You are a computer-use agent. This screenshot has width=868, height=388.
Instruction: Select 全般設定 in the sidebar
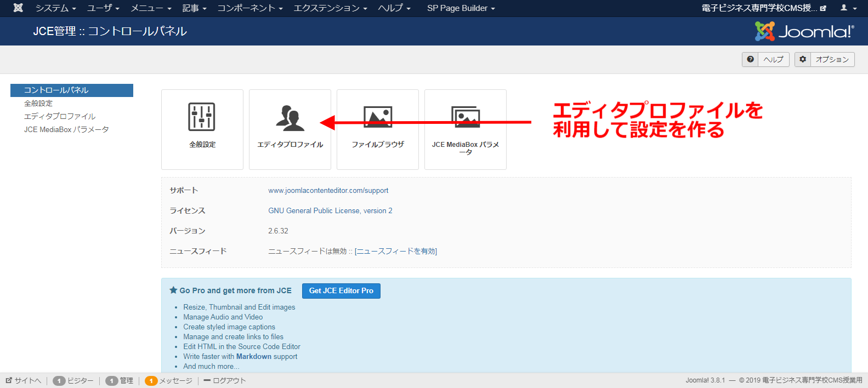(38, 104)
